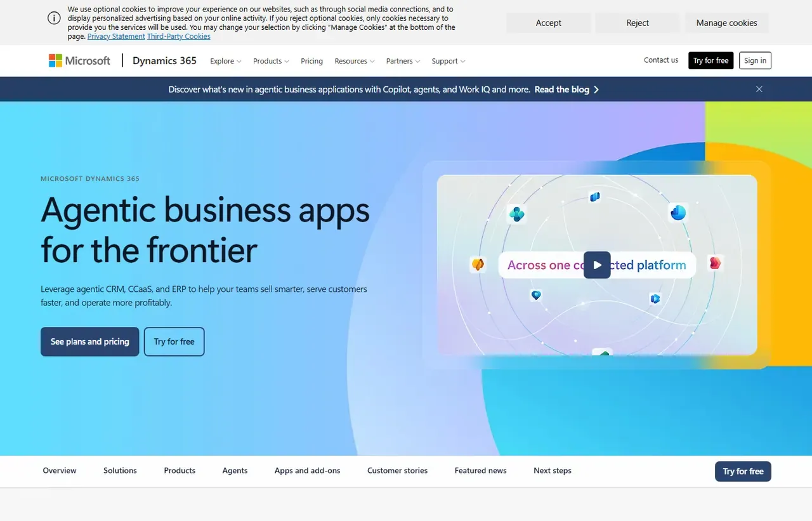Screen dimensions: 812x521
Task: Open the Customer stories tab
Action: (x=397, y=471)
